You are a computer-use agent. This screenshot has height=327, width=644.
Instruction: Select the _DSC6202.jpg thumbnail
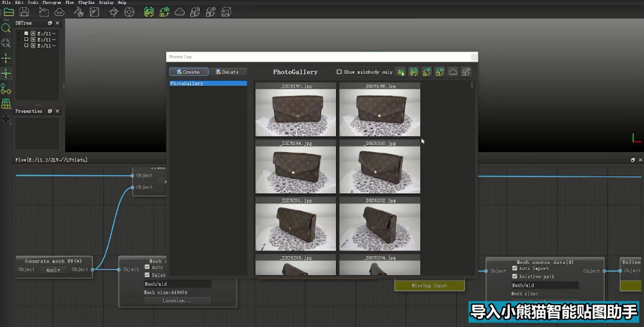tap(380, 224)
